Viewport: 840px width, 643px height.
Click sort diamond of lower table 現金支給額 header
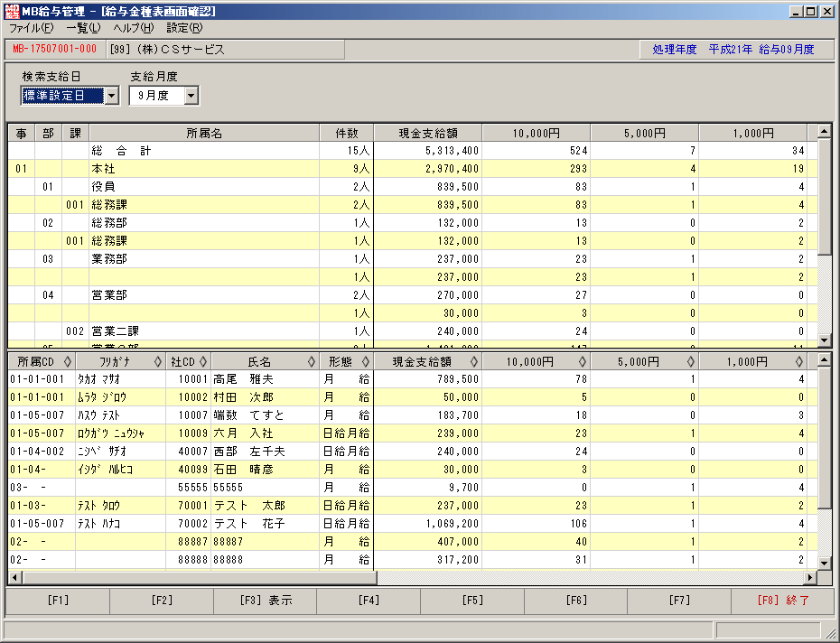point(474,361)
